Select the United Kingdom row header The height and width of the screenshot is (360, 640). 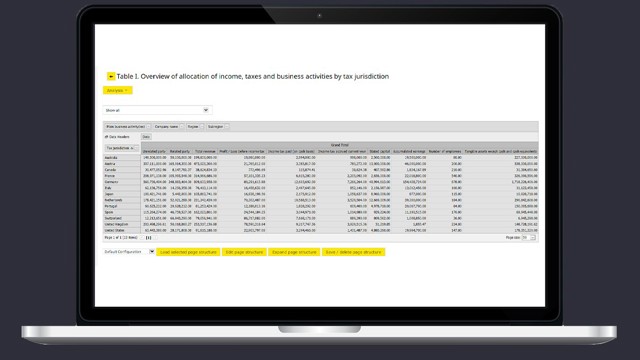pyautogui.click(x=122, y=224)
